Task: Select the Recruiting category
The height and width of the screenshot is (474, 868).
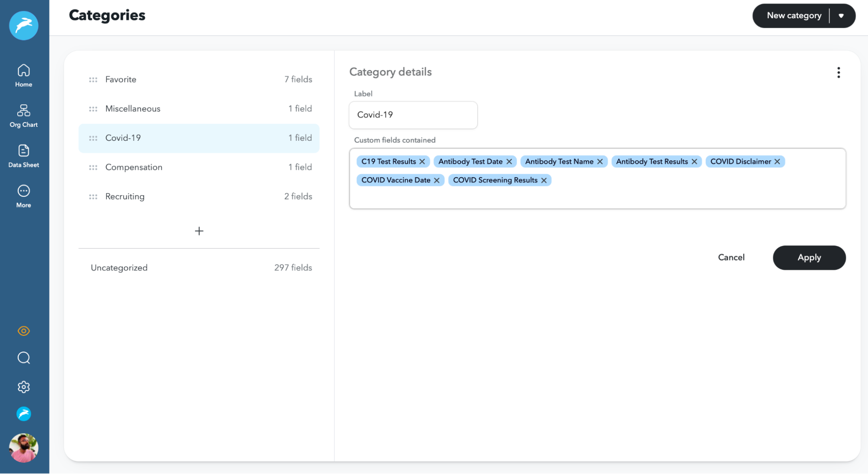Action: pos(125,196)
